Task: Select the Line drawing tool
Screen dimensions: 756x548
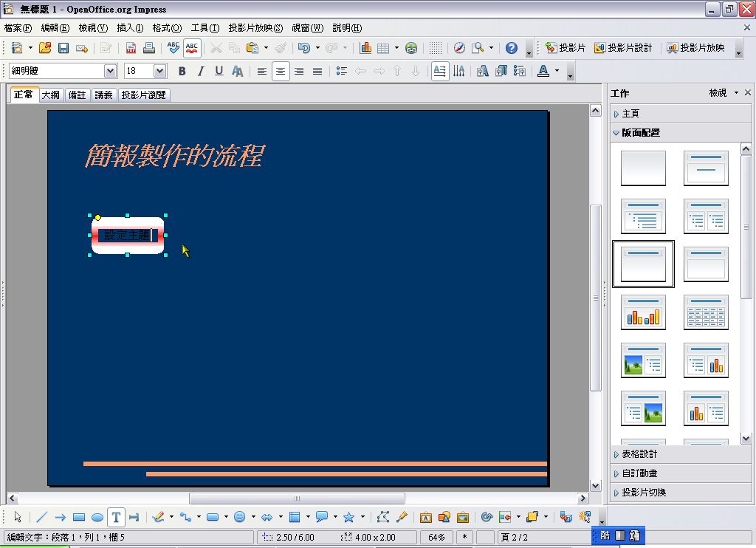Action: click(42, 518)
